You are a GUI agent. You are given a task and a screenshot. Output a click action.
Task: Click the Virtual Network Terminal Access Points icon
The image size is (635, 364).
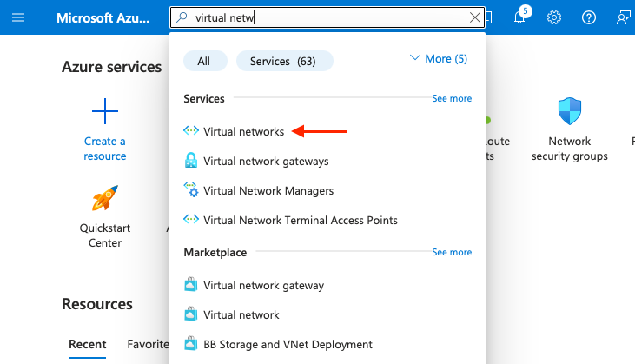(191, 220)
